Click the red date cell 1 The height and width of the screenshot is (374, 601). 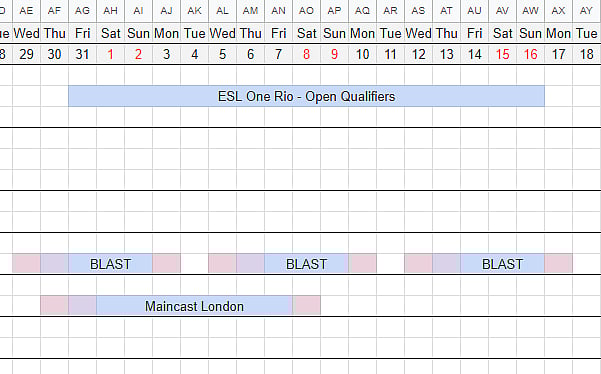coord(110,54)
